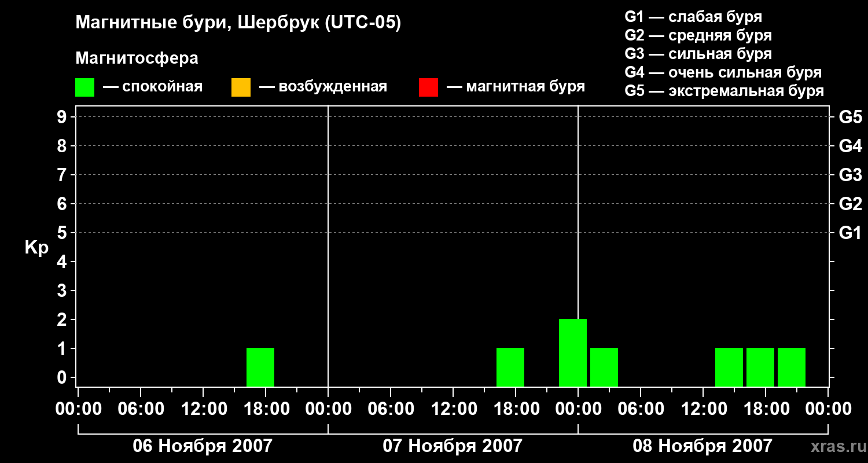This screenshot has width=868, height=463.
Task: Click the date label '06 Ноября 2007'
Action: 203,446
